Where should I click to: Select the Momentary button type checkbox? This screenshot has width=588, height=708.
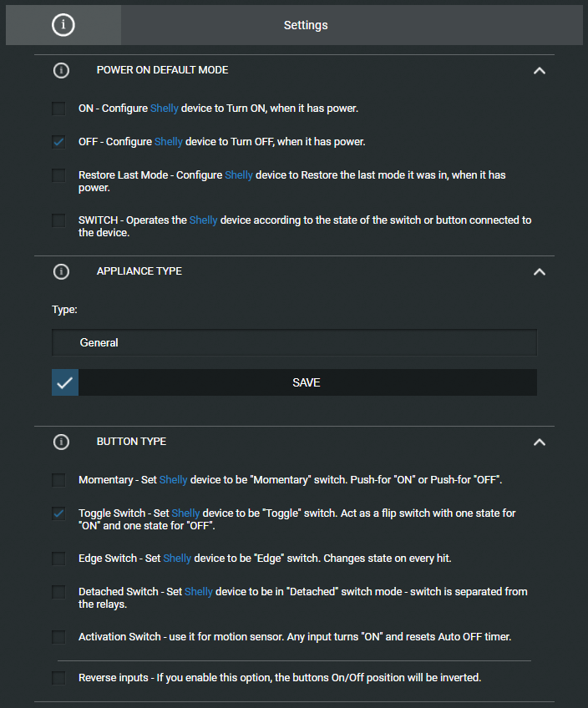click(x=58, y=480)
